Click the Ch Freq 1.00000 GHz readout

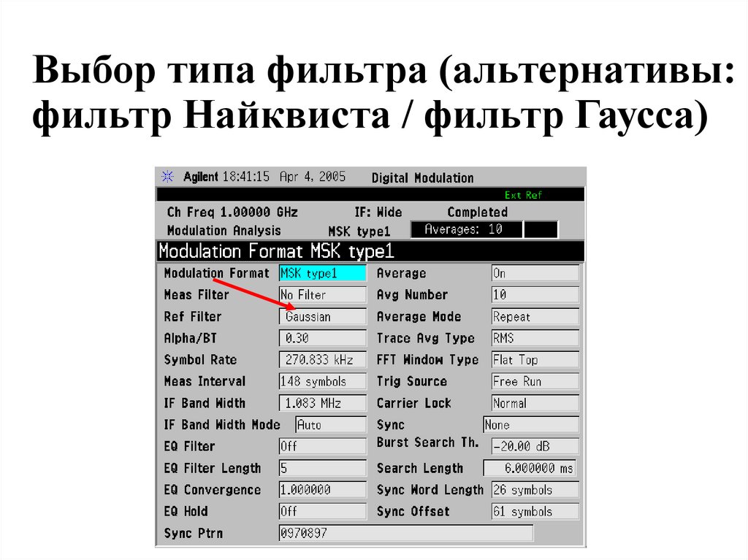[x=232, y=212]
